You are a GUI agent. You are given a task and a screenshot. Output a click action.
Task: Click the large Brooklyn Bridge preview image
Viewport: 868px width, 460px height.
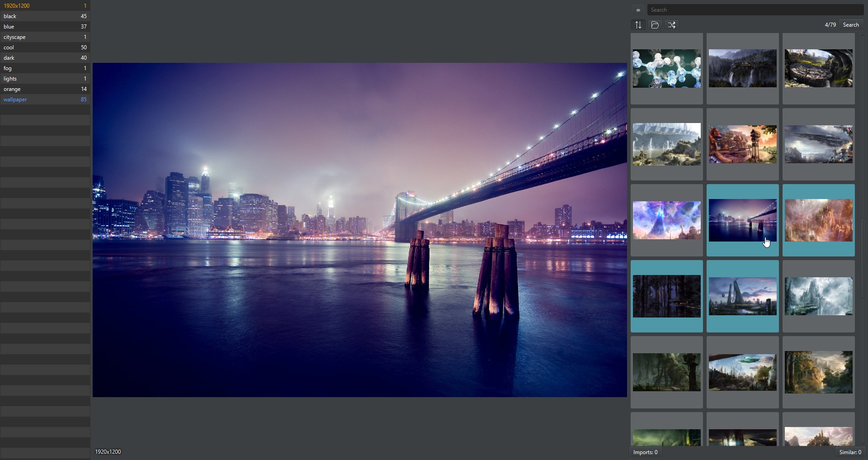tap(360, 230)
